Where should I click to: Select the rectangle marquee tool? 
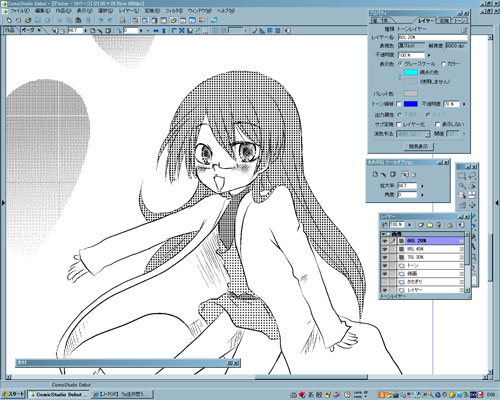click(462, 176)
